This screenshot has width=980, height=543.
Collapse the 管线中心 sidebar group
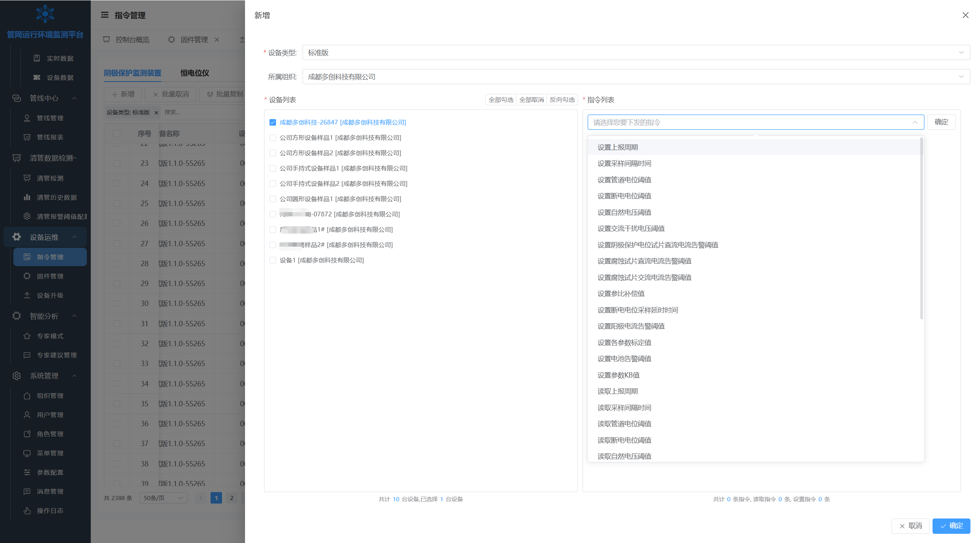pos(44,98)
